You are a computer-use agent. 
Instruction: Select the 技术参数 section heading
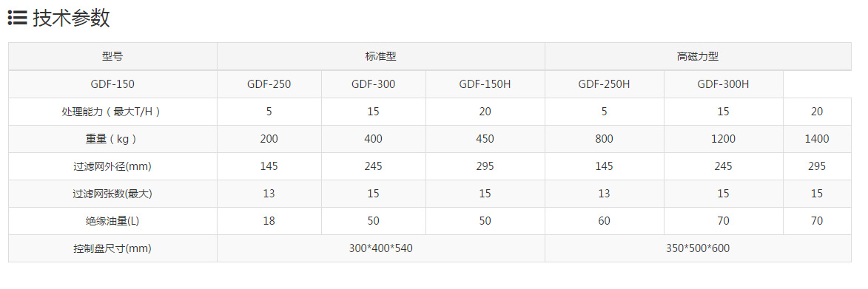(72, 18)
